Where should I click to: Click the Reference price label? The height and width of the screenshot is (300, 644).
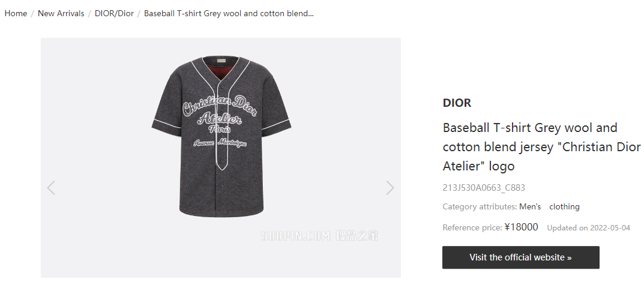coord(472,227)
